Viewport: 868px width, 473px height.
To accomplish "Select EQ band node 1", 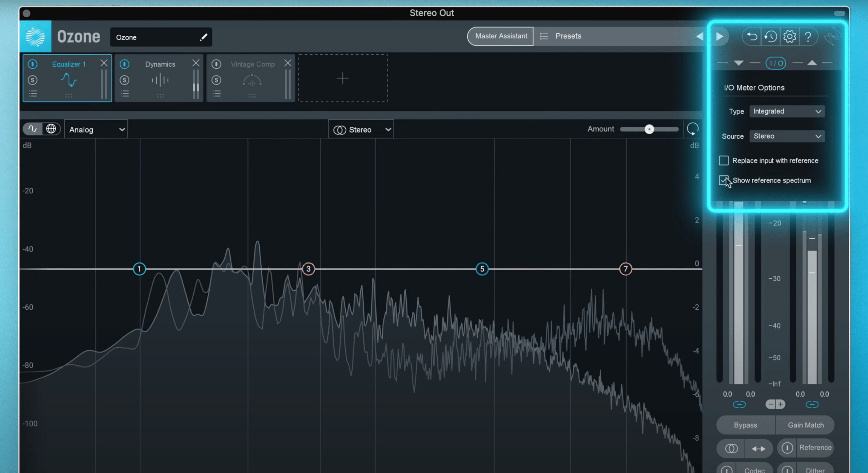I will 139,269.
